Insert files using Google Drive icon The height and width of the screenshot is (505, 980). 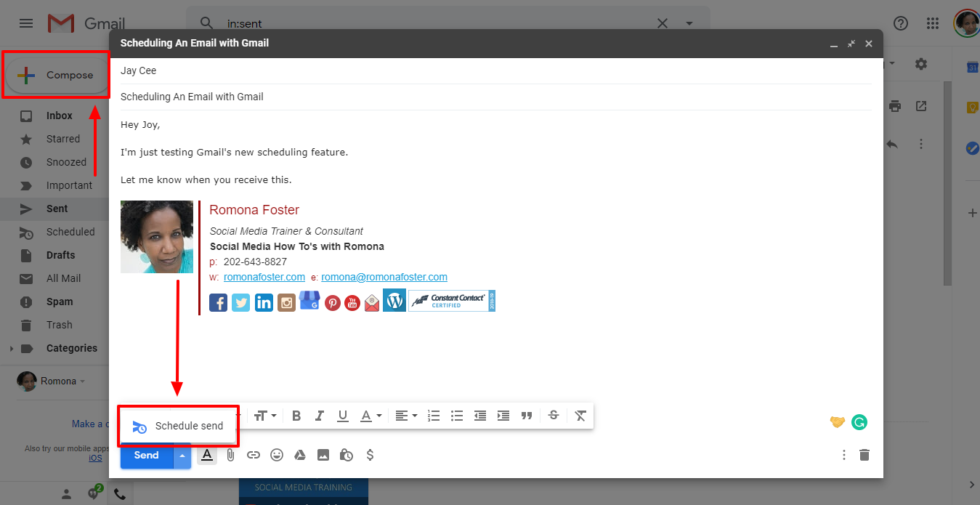pyautogui.click(x=299, y=455)
